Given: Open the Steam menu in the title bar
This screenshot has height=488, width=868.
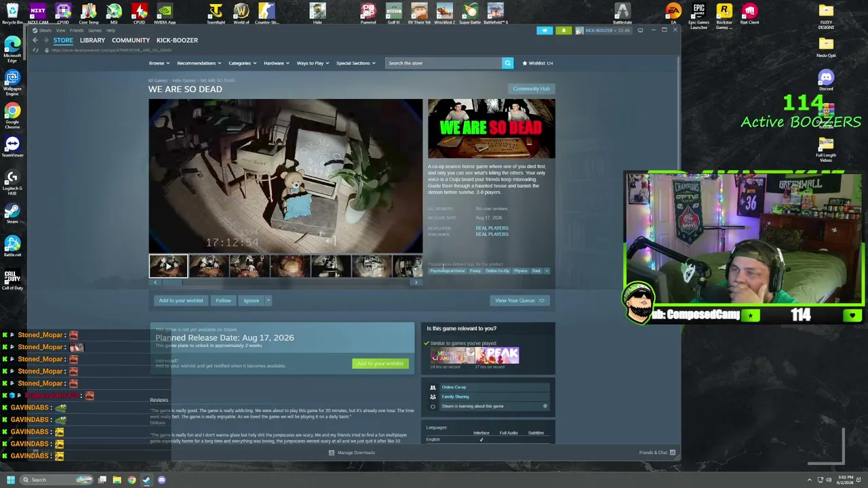Looking at the screenshot, I should [45, 30].
